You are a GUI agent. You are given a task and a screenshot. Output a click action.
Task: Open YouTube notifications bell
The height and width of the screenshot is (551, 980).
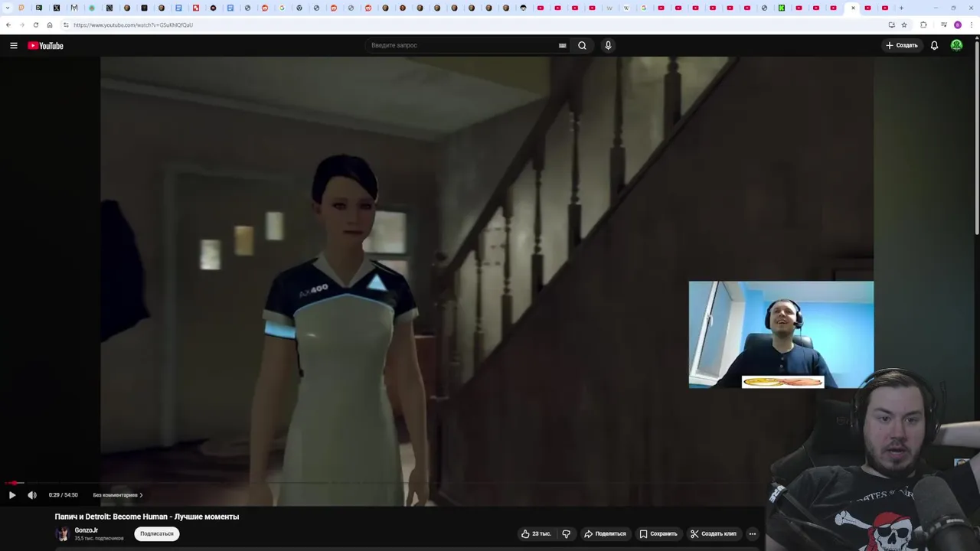point(934,46)
